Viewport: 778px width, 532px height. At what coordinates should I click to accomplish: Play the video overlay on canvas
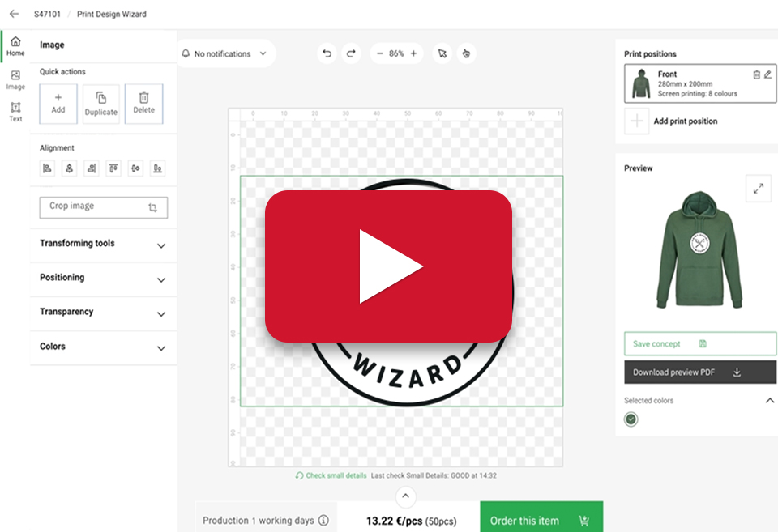pyautogui.click(x=388, y=266)
